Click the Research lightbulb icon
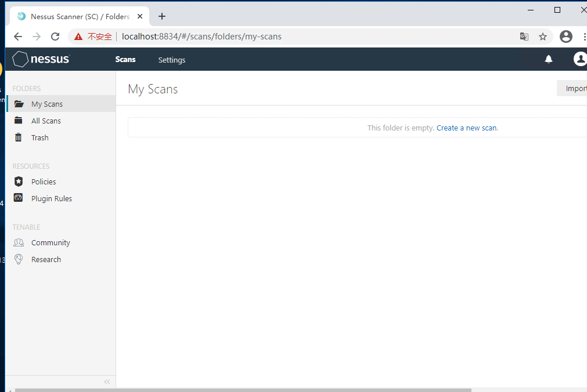Screen dimensions: 587x392 coord(19,259)
